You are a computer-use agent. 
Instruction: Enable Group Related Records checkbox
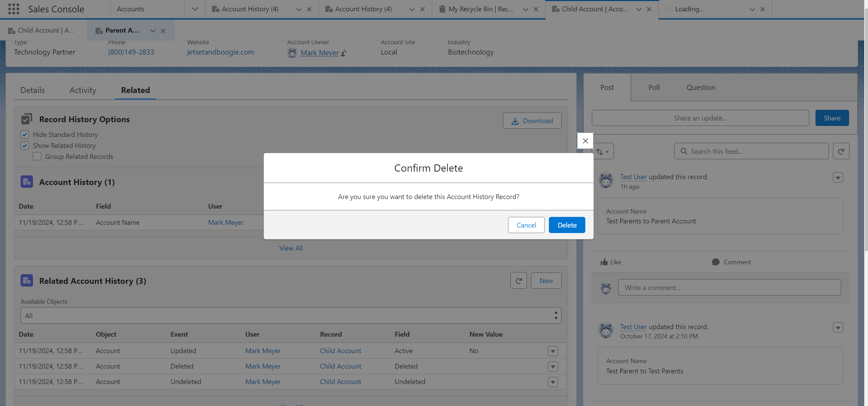point(37,156)
